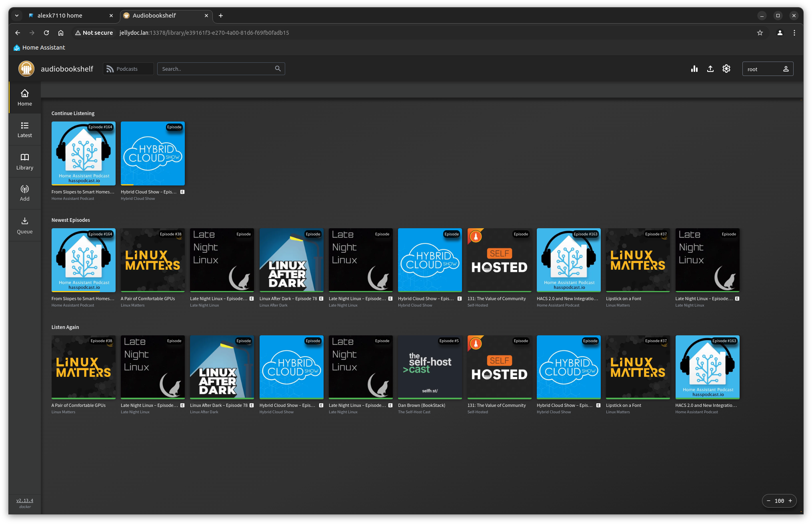Click 'Linux After Dark' podcast name under Listen Again
The width and height of the screenshot is (812, 524).
pyautogui.click(x=204, y=412)
